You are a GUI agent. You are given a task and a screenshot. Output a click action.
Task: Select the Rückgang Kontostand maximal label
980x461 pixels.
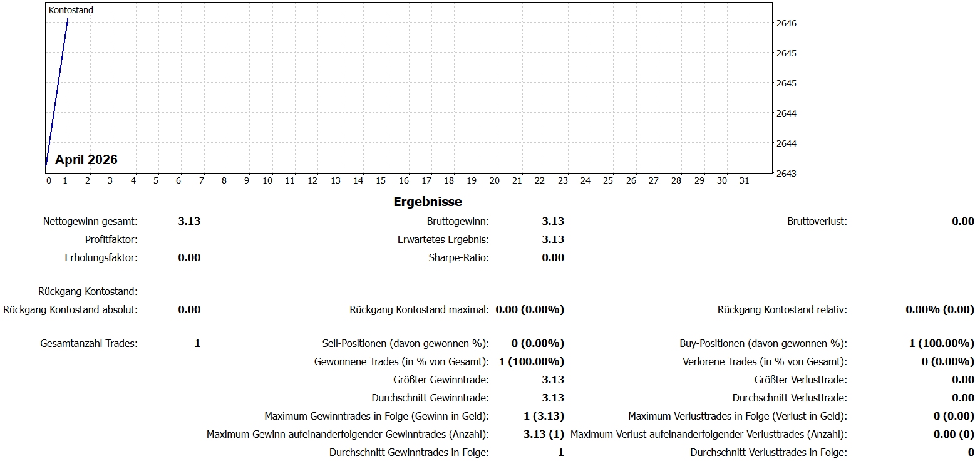coord(419,309)
